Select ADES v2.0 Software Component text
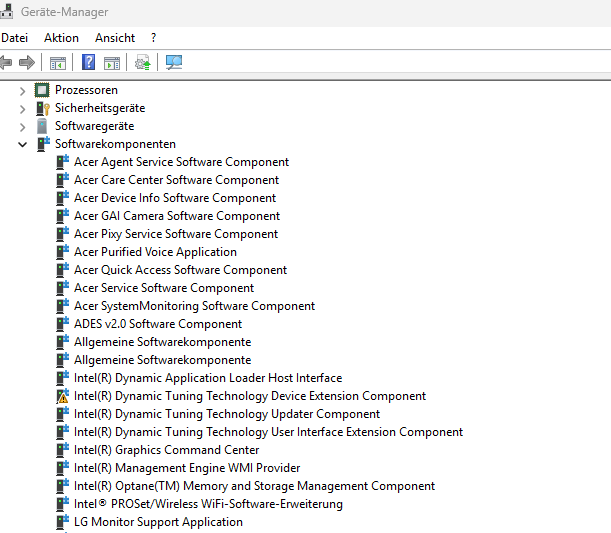 pyautogui.click(x=158, y=324)
